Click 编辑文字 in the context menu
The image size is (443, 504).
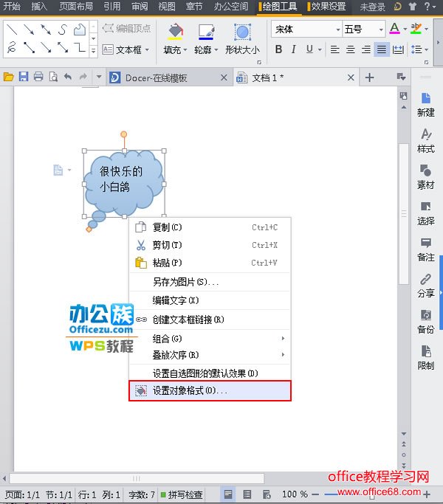(x=176, y=300)
